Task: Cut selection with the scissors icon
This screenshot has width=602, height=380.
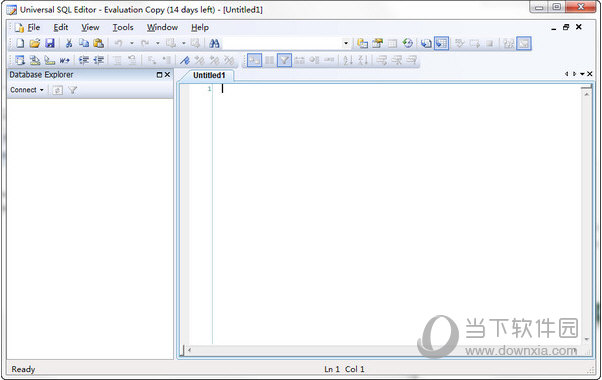Action: pyautogui.click(x=69, y=43)
